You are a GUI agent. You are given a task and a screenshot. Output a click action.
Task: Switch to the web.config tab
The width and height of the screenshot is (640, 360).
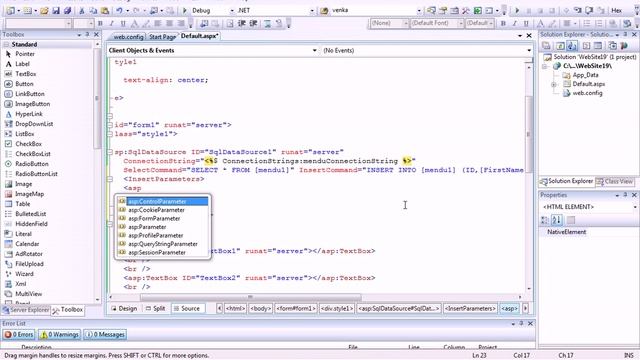click(x=128, y=37)
